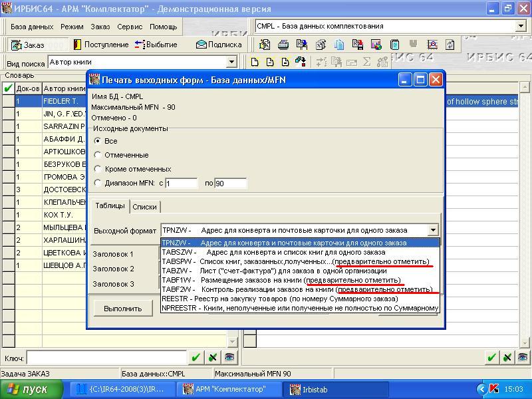Open the База данных menu
532x399 pixels.
click(x=32, y=27)
